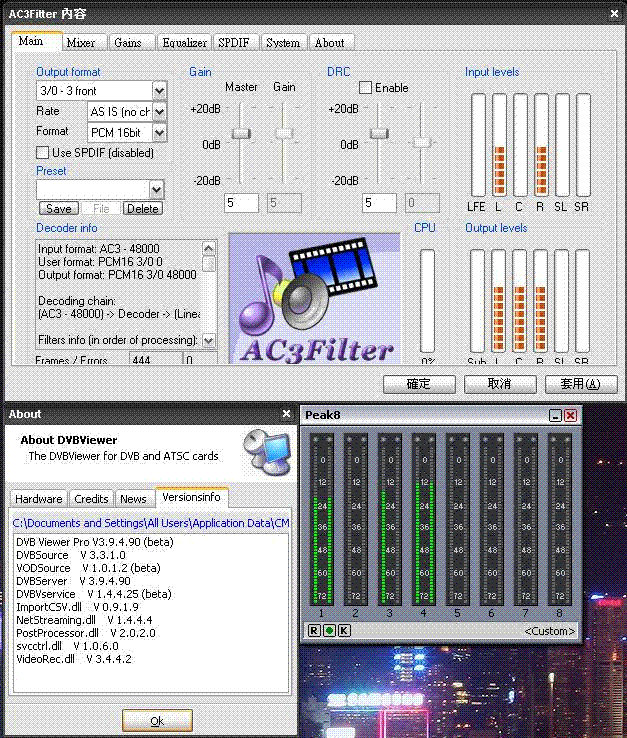Screen dimensions: 627x738
Task: Close the AC3Filter window
Action: point(614,13)
